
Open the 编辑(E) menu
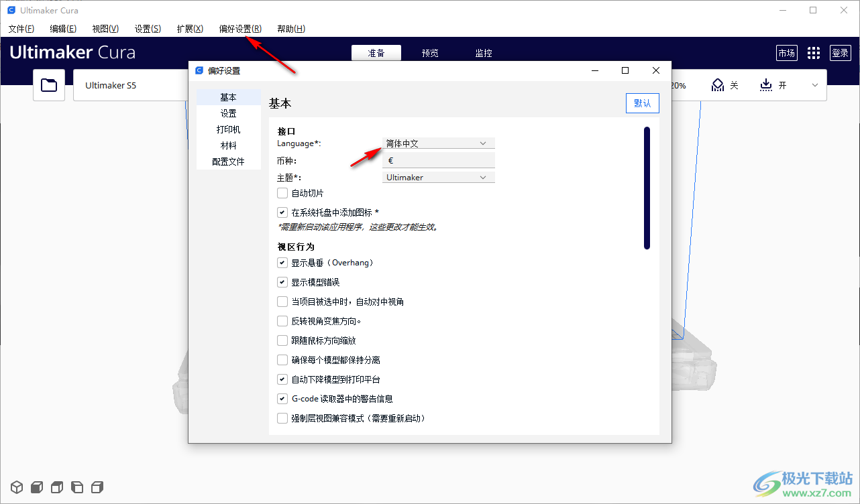point(63,29)
